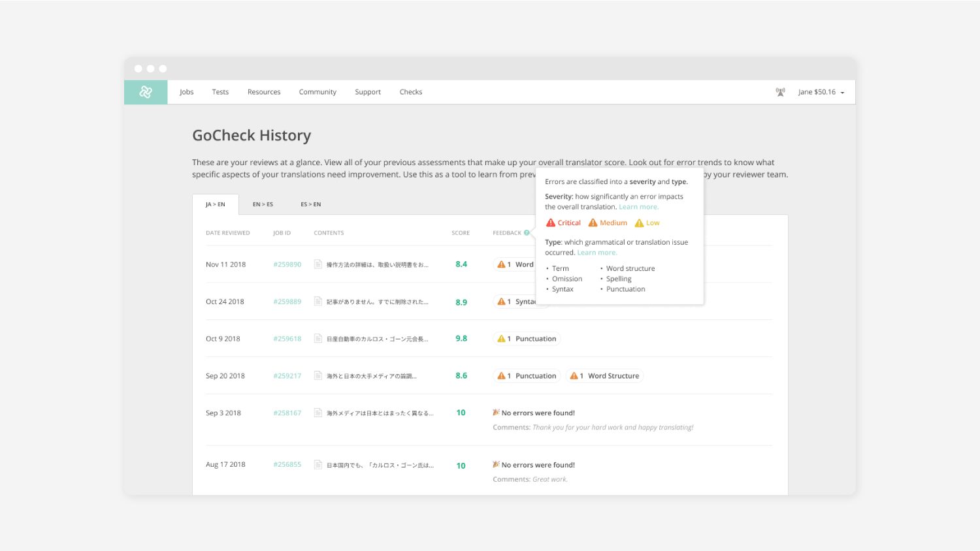The width and height of the screenshot is (980, 551).
Task: Click the 8.6 score value
Action: point(461,376)
